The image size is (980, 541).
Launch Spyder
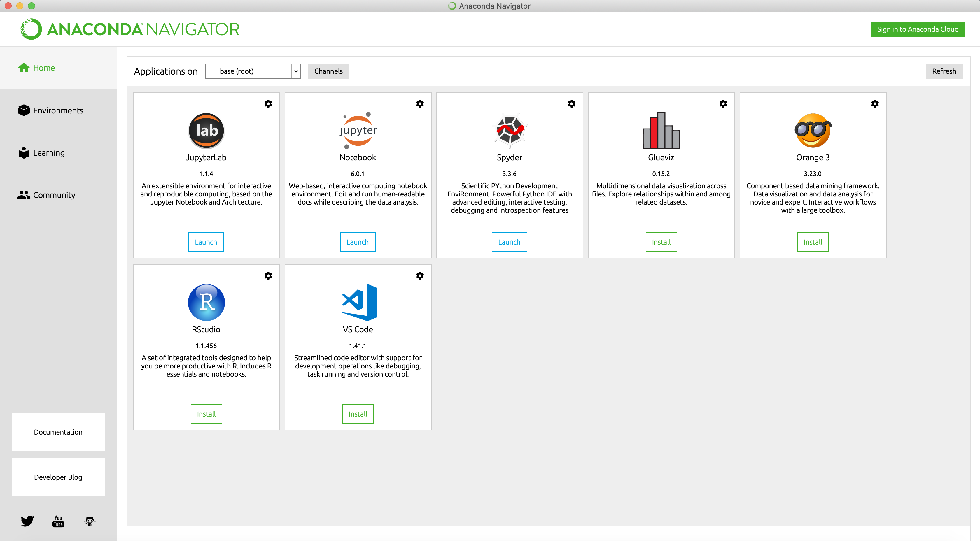coord(510,242)
